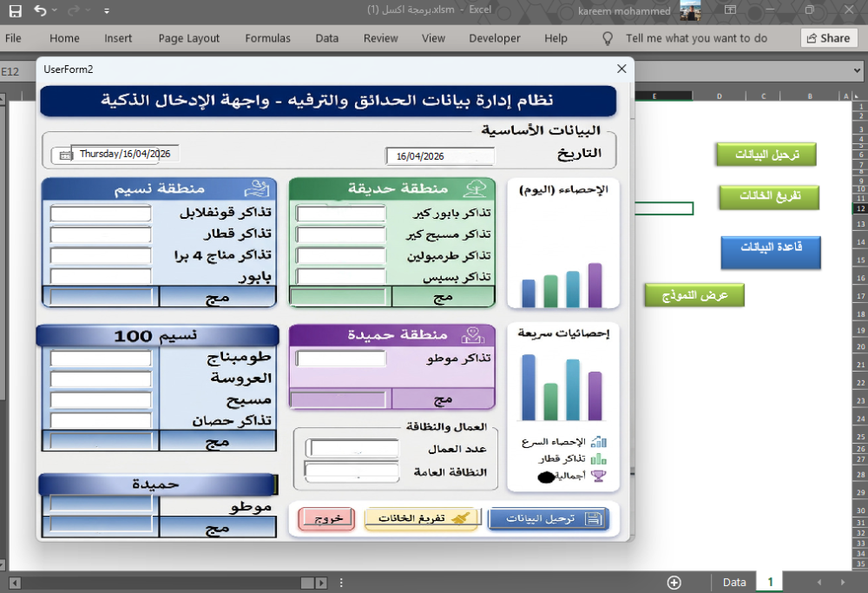Click the عدد العمال input field

(x=352, y=449)
